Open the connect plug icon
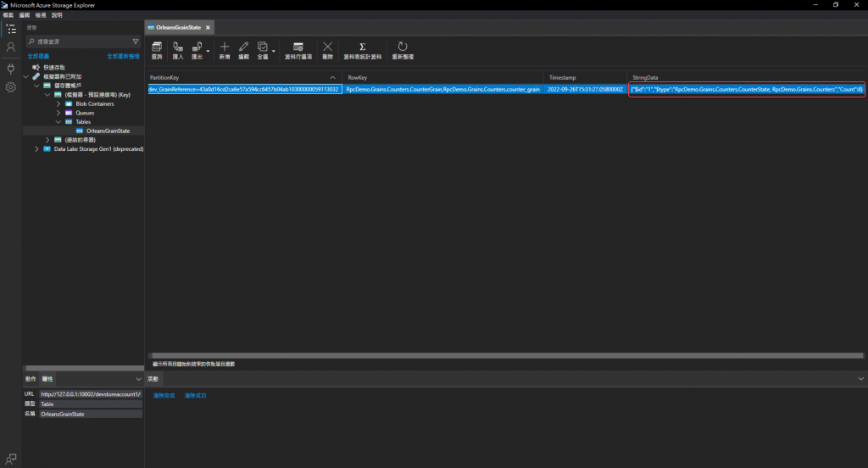Viewport: 868px width, 468px height. [x=10, y=69]
